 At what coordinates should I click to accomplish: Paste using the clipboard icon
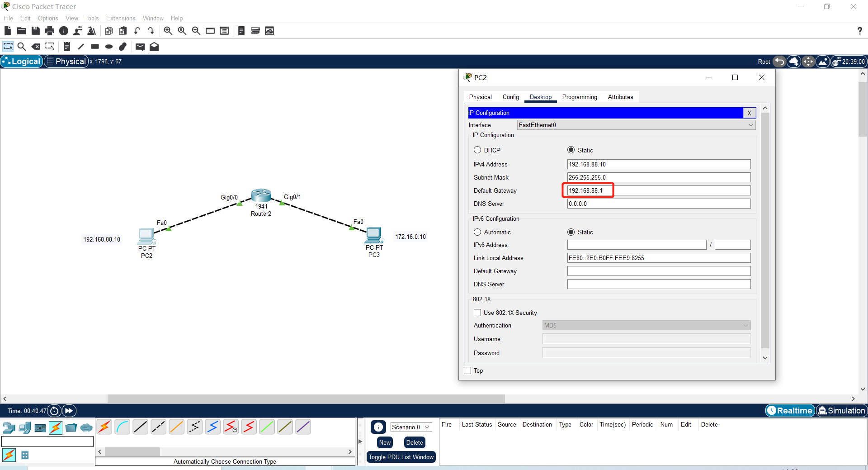[123, 31]
